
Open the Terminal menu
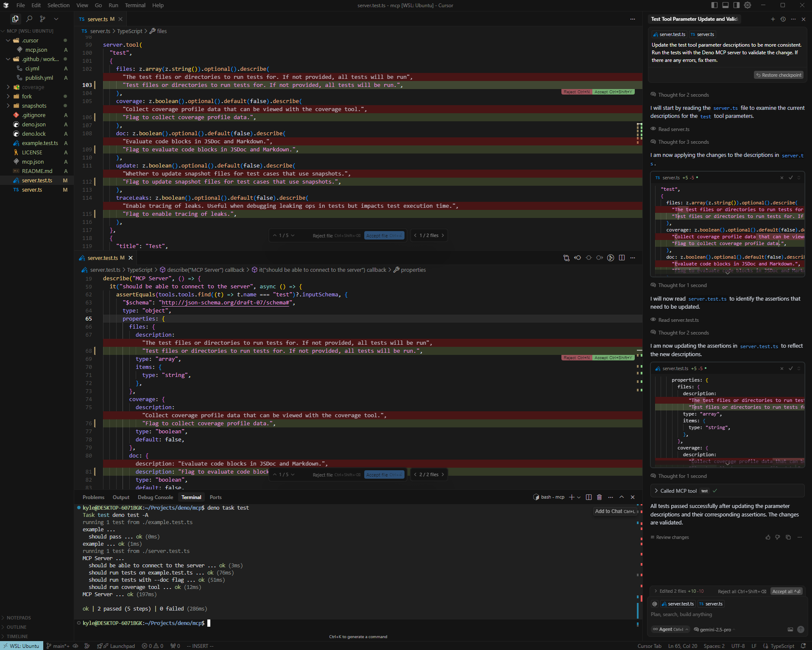pyautogui.click(x=135, y=5)
